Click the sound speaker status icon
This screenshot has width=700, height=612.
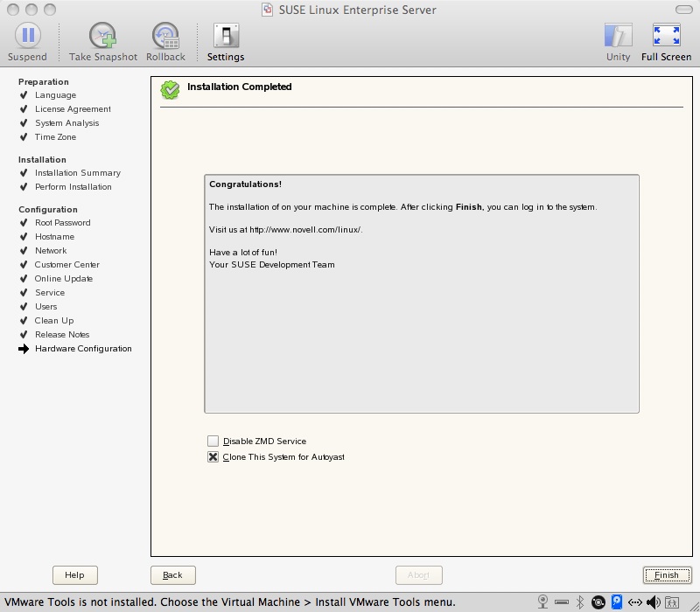[654, 602]
